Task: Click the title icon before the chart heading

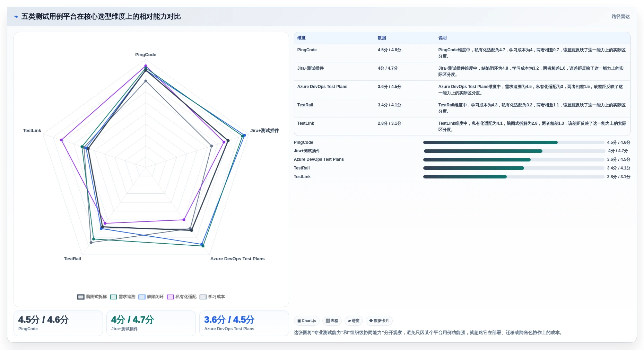Action: point(16,17)
